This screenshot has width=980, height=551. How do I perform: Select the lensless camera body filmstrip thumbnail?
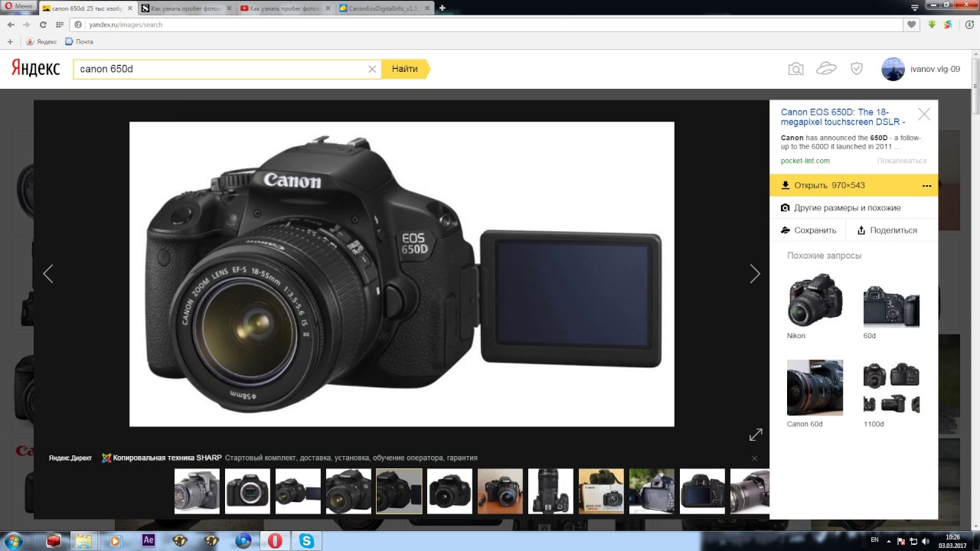pos(247,491)
